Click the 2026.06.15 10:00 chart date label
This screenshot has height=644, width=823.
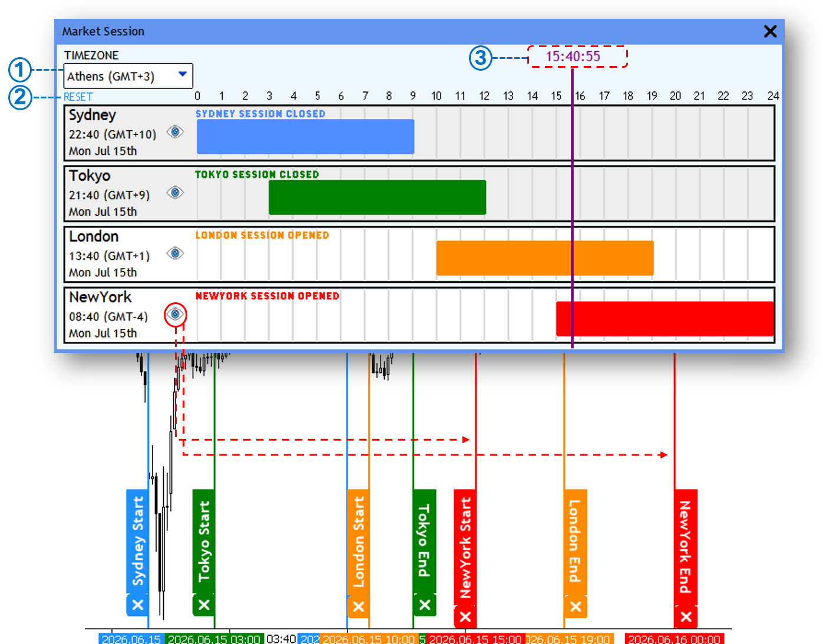pyautogui.click(x=369, y=639)
